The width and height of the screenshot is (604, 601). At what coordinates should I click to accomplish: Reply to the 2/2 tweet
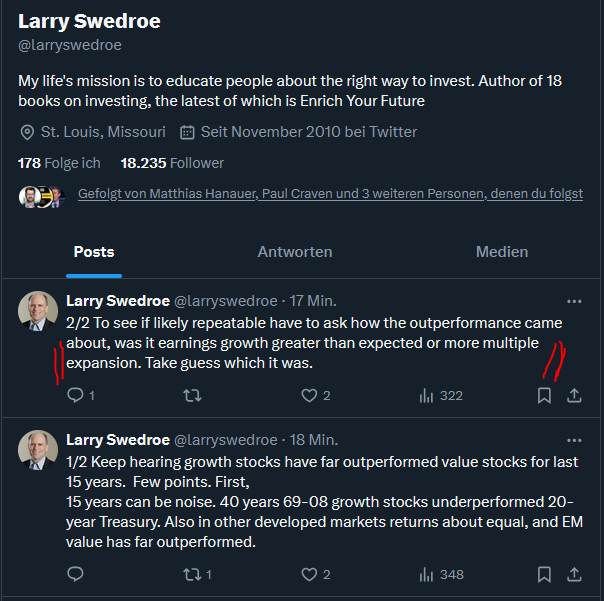(x=75, y=395)
